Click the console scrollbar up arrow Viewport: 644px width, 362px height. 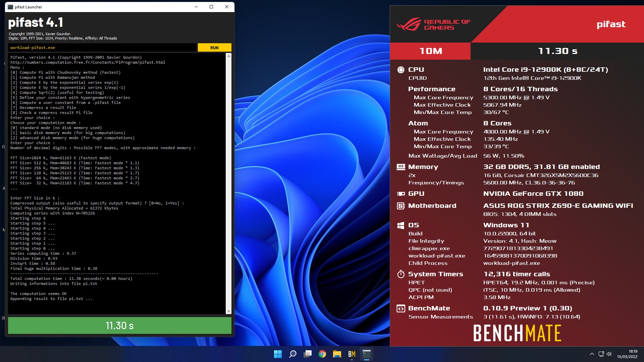coord(229,56)
